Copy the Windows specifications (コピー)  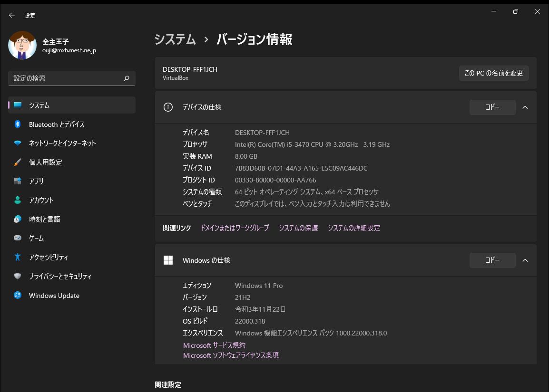tap(492, 260)
